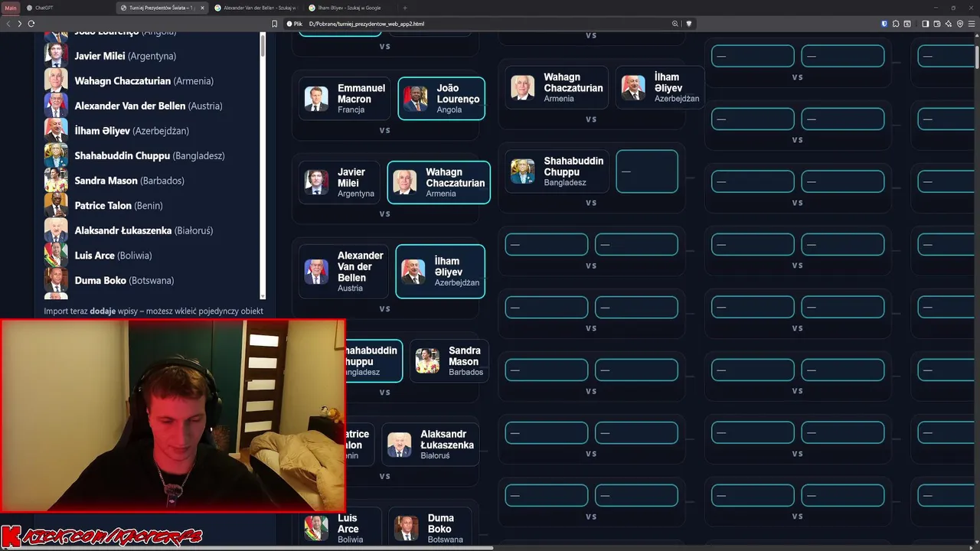Pick Duma Boko card in first round
Image resolution: width=980 pixels, height=551 pixels.
[x=430, y=528]
